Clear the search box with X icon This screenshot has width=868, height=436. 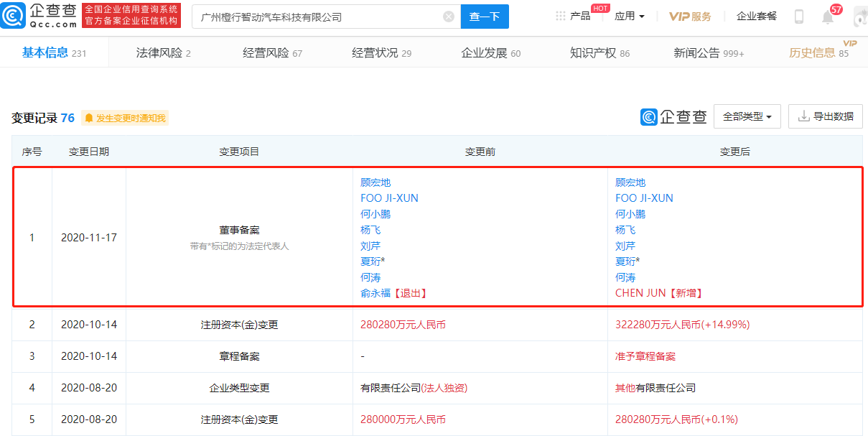click(x=449, y=17)
